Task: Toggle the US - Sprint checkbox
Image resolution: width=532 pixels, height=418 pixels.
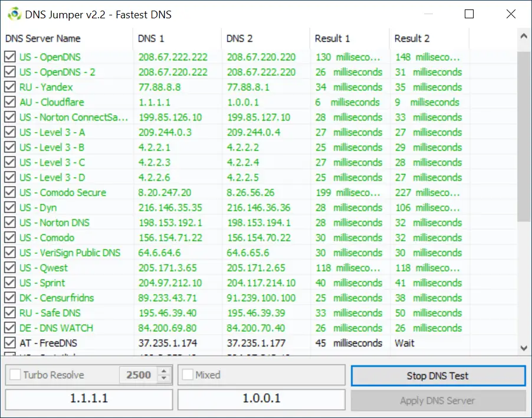Action: click(10, 283)
